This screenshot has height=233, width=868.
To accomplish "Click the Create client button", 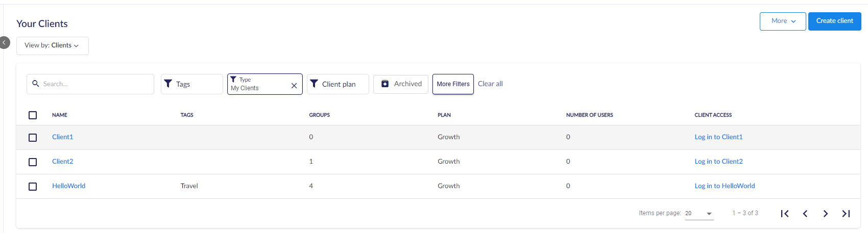I will click(x=835, y=21).
